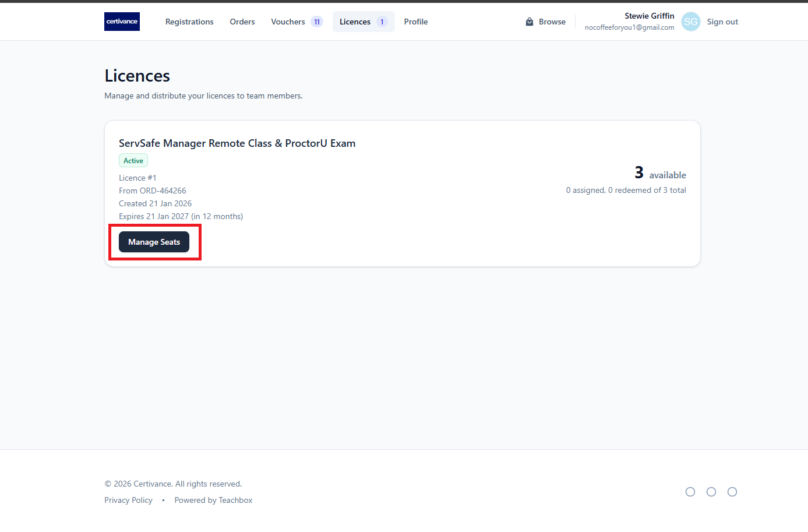Viewport: 808px width, 532px height.
Task: Click the shopping bag Browse icon
Action: click(530, 22)
